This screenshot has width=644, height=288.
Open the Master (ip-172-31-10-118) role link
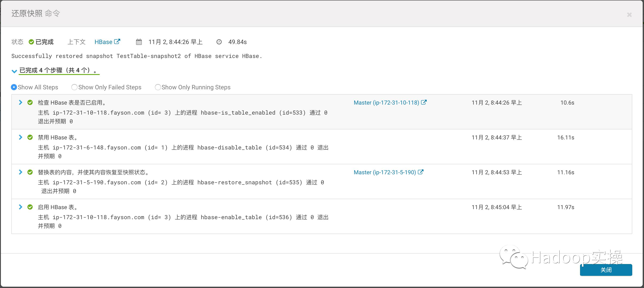coord(386,102)
